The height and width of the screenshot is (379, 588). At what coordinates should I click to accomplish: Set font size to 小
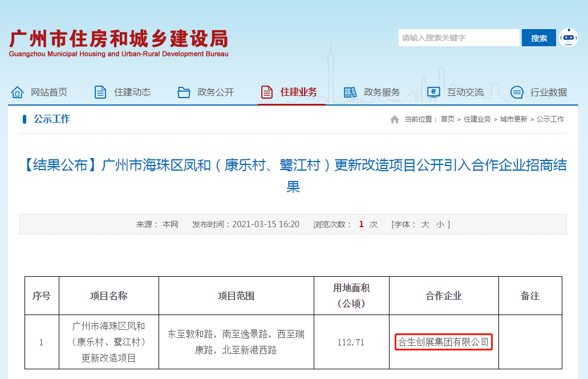pyautogui.click(x=440, y=224)
